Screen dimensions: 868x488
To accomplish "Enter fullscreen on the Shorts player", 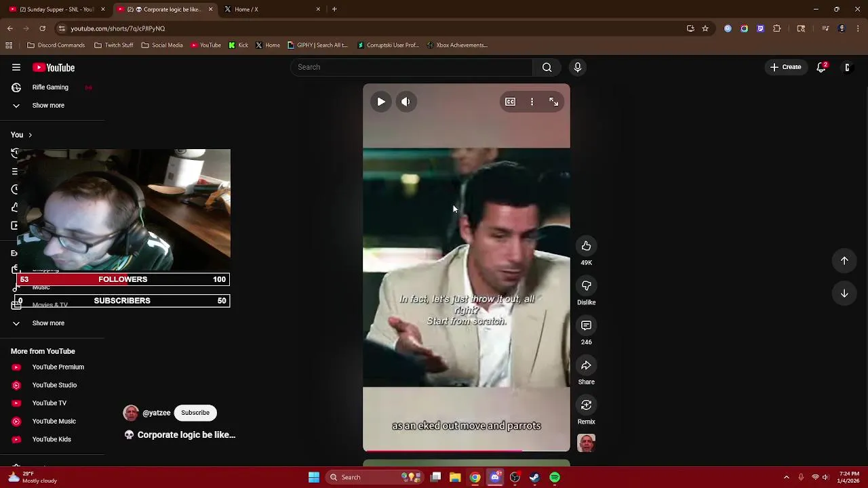I will (x=553, y=102).
